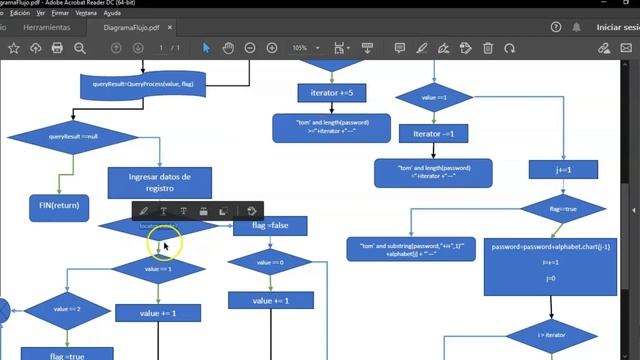Screen dimensions: 640x360
Task: Pick underline text in the floating toolbar
Action: 163,211
